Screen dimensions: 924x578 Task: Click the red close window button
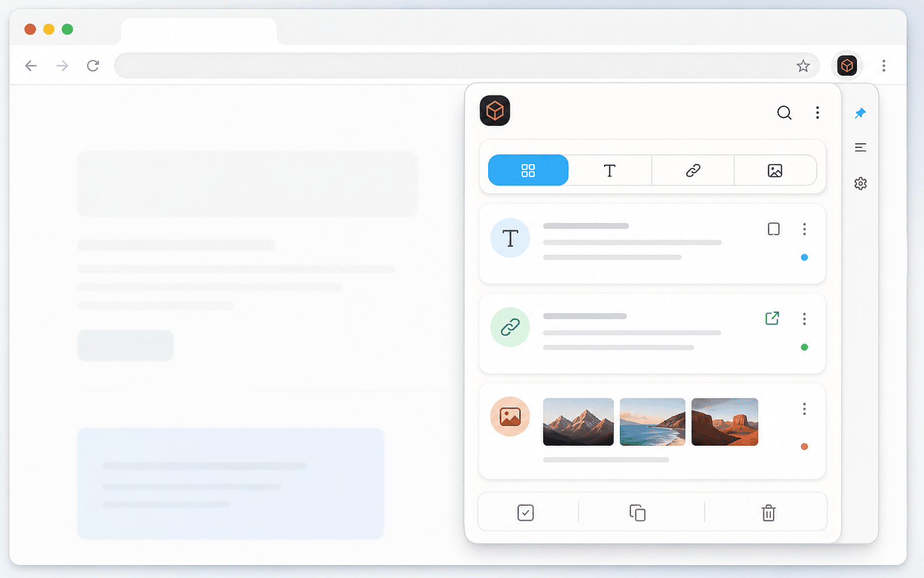(x=30, y=29)
